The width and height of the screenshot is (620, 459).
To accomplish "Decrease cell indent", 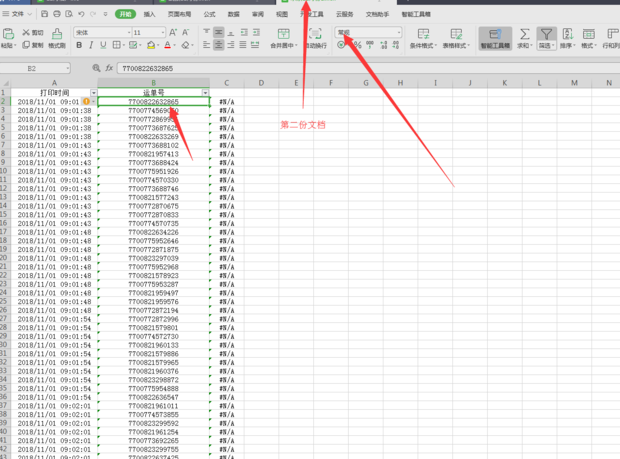I will point(244,32).
